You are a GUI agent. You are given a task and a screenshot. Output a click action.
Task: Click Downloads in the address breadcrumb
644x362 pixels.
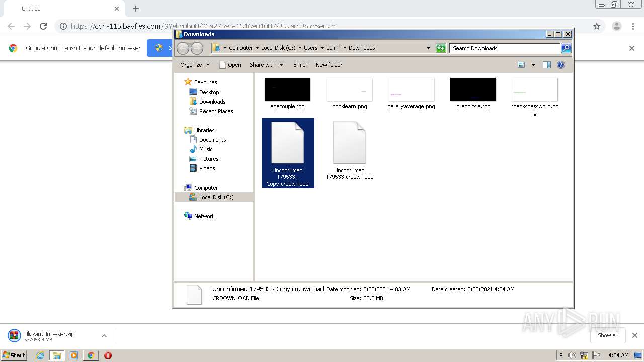click(x=362, y=48)
